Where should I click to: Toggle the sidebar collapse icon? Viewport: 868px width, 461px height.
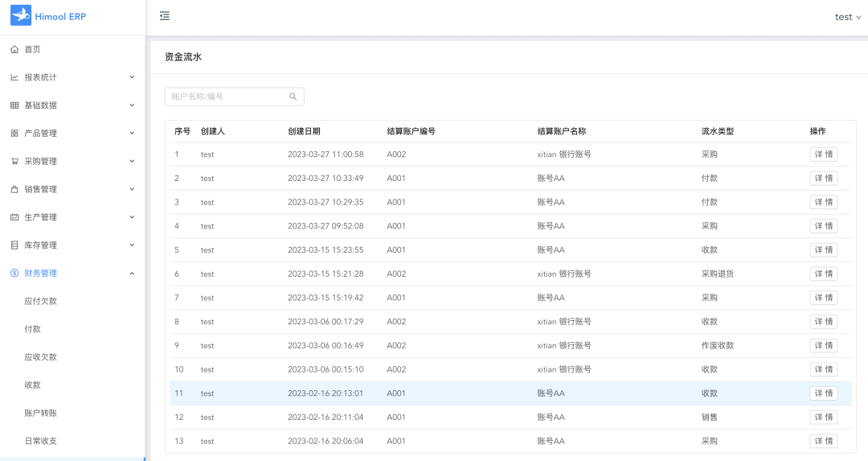(165, 16)
